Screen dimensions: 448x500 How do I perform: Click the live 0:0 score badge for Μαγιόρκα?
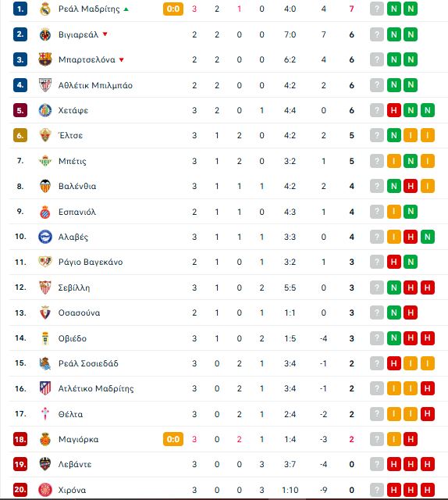point(173,439)
